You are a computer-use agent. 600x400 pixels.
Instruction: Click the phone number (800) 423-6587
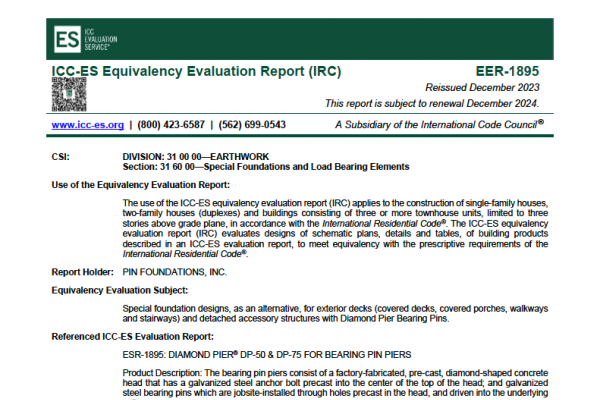pyautogui.click(x=171, y=125)
